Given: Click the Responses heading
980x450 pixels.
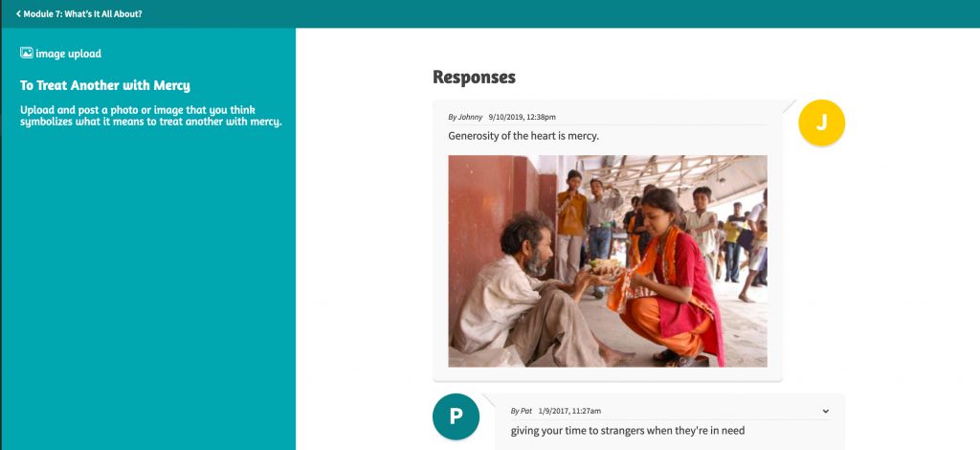Looking at the screenshot, I should click(x=474, y=77).
